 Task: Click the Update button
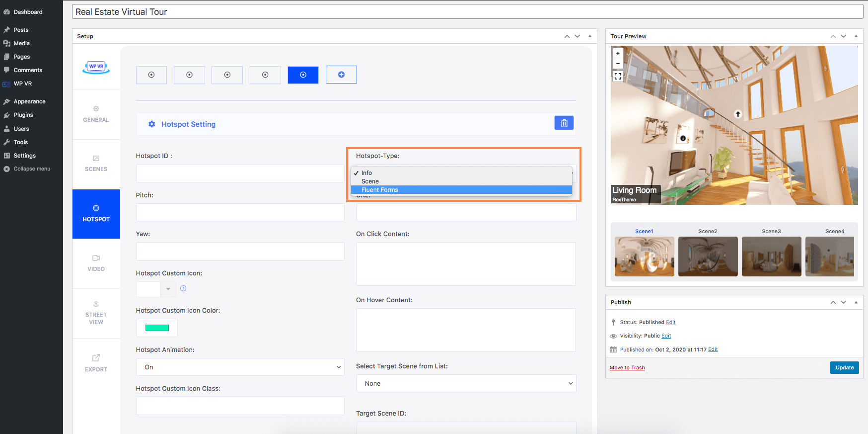(x=844, y=367)
